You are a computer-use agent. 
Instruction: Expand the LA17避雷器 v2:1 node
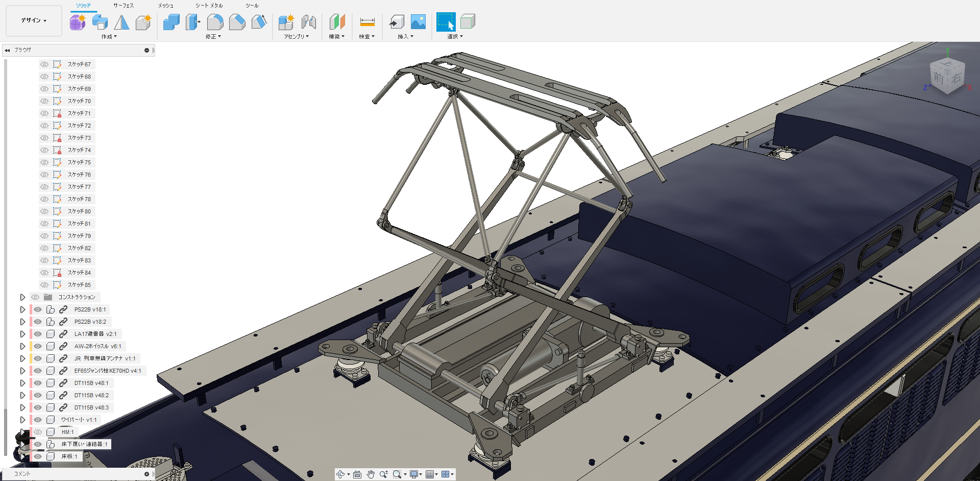point(22,334)
